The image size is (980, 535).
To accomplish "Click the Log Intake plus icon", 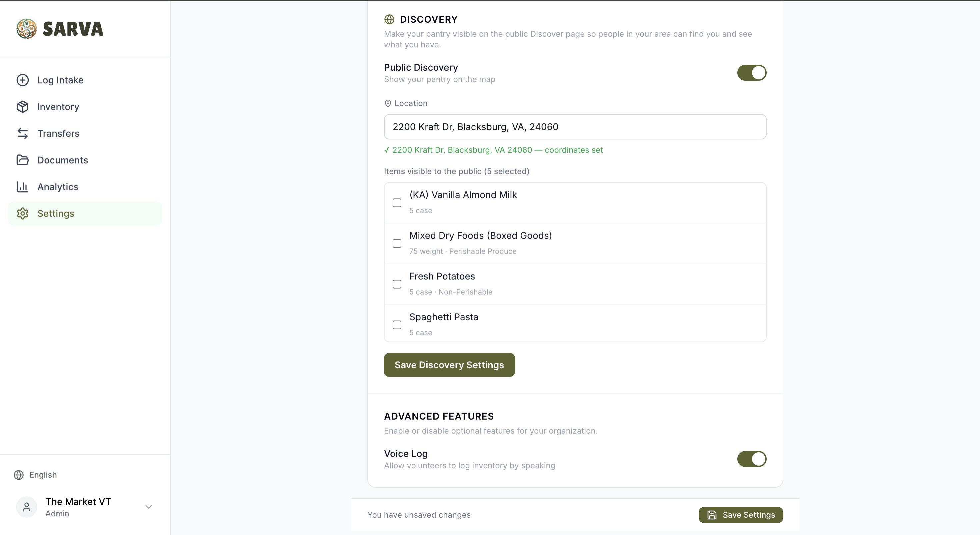I will click(x=22, y=80).
